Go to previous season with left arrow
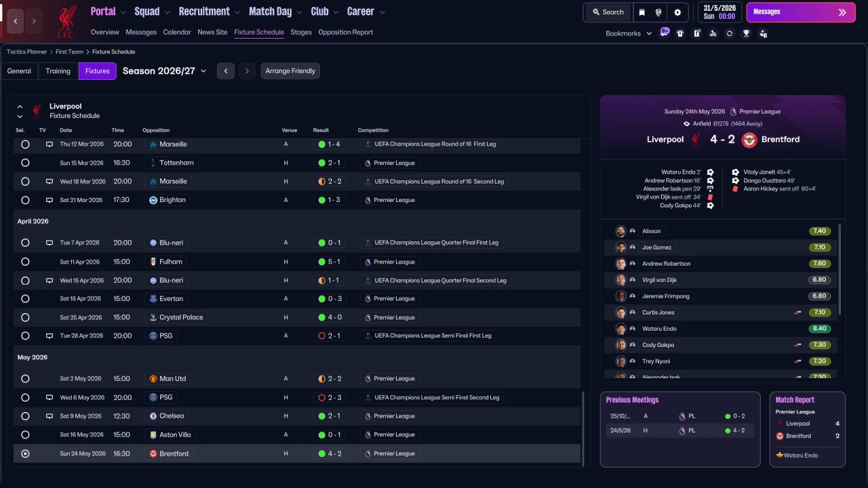 coord(226,71)
